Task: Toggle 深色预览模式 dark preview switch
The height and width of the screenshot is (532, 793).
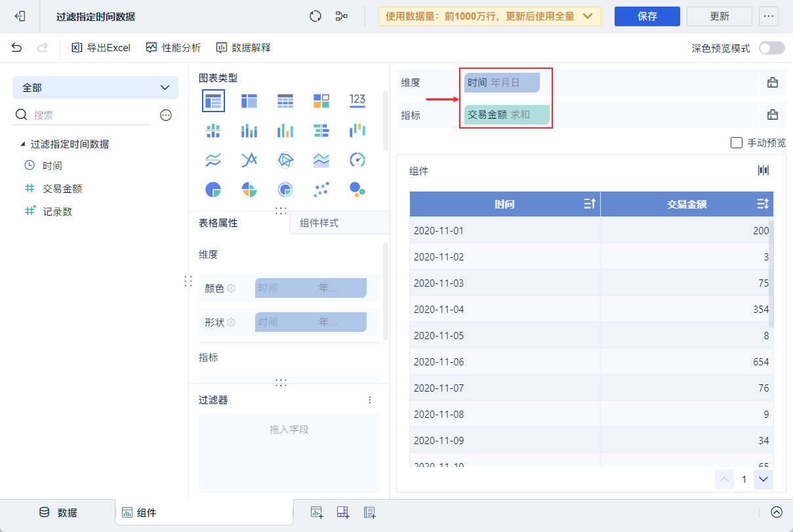Action: (x=771, y=48)
